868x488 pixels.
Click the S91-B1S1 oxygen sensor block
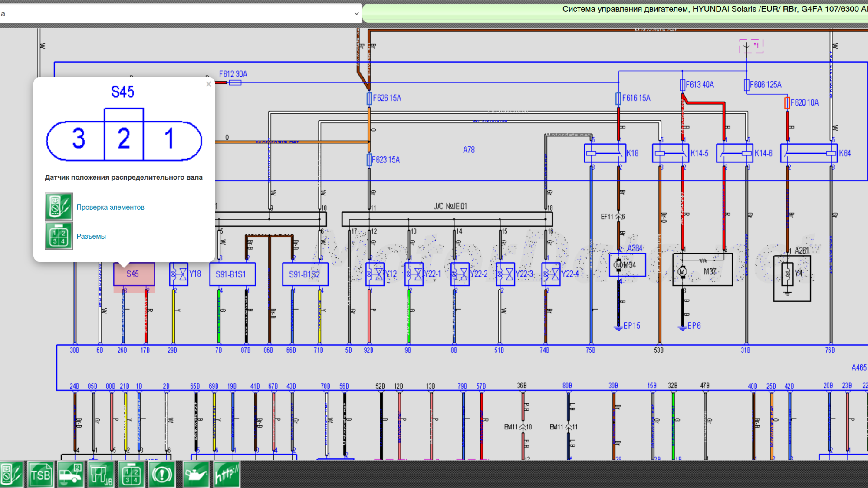[232, 274]
